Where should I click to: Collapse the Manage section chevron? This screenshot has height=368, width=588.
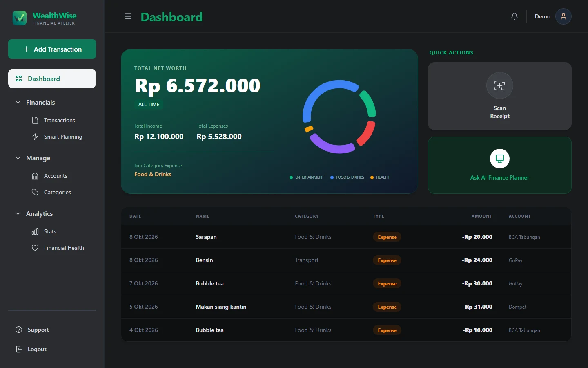click(18, 158)
